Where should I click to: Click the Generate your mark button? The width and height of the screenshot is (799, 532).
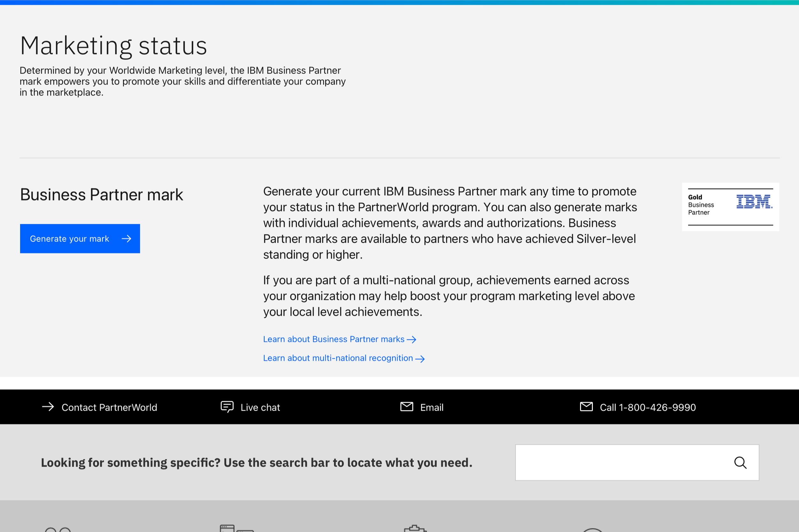coord(80,239)
